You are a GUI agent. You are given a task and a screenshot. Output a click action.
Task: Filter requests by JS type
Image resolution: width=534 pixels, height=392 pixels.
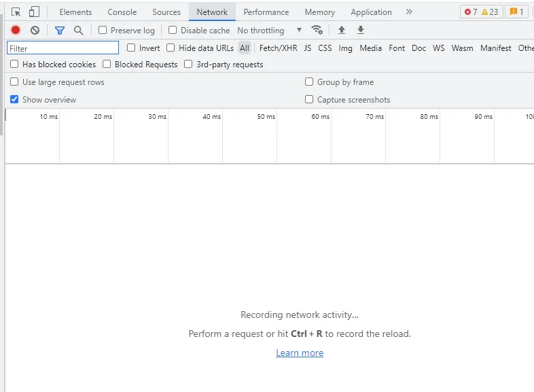pos(308,48)
